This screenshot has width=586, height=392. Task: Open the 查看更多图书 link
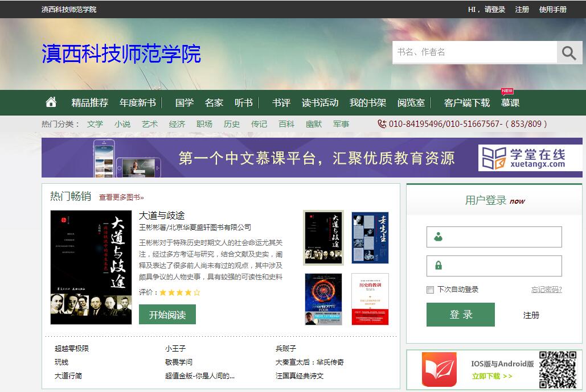[x=121, y=197]
